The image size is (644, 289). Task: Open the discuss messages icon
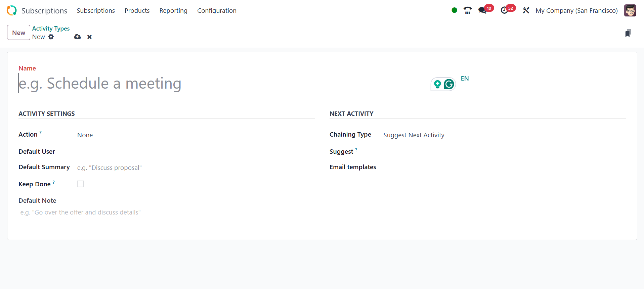click(x=482, y=10)
